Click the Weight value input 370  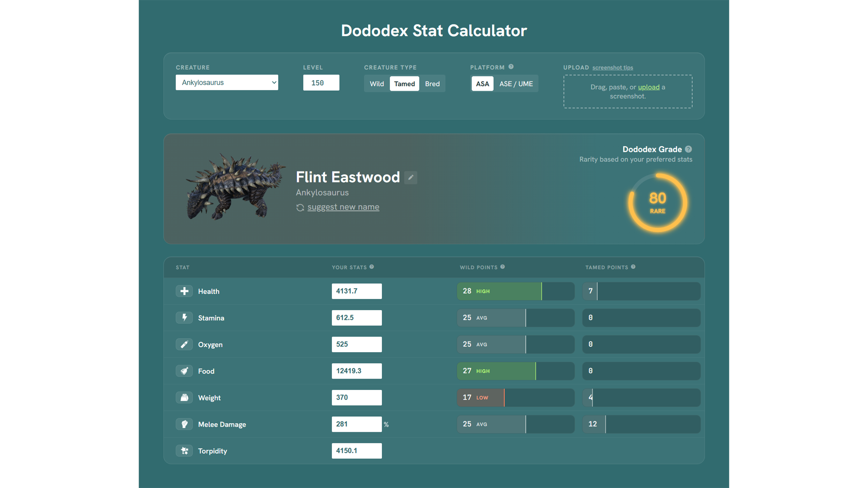(357, 398)
